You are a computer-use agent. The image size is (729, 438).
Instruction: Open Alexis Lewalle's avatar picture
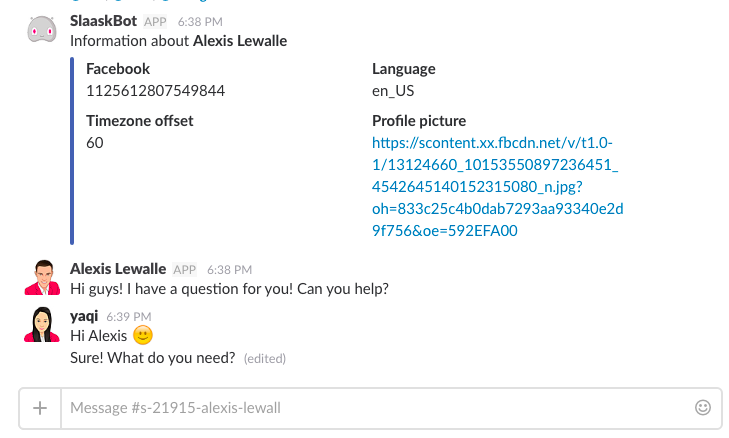[42, 278]
